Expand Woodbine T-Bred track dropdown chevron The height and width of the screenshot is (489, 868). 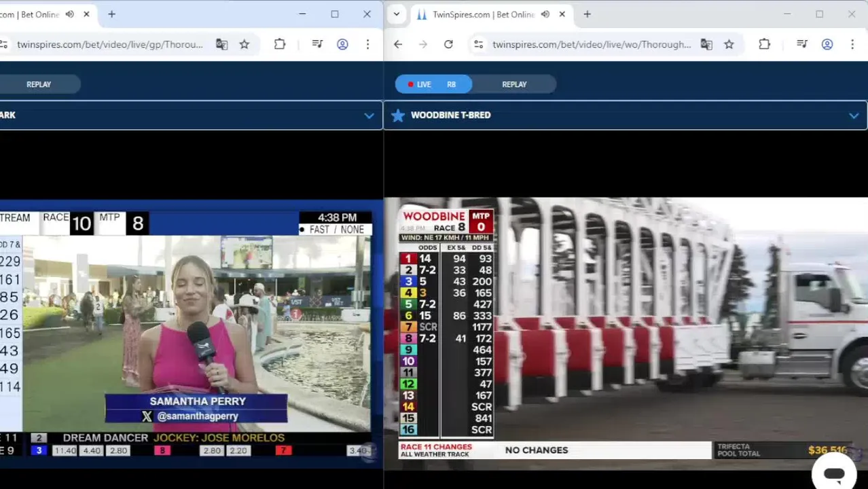coord(854,115)
